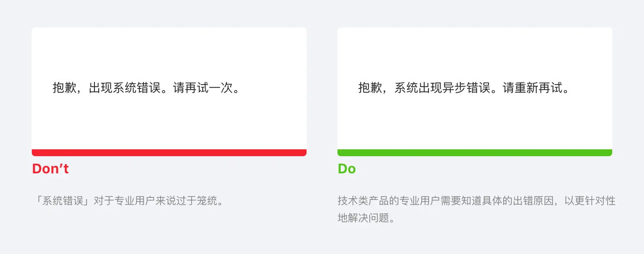Click the red "Don't" label
This screenshot has height=254, width=644.
[50, 169]
